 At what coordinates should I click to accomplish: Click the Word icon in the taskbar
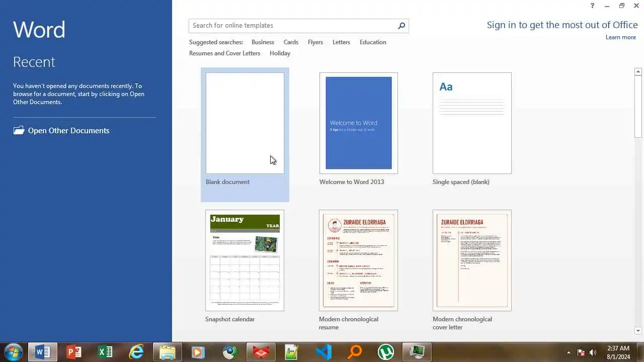coord(42,352)
